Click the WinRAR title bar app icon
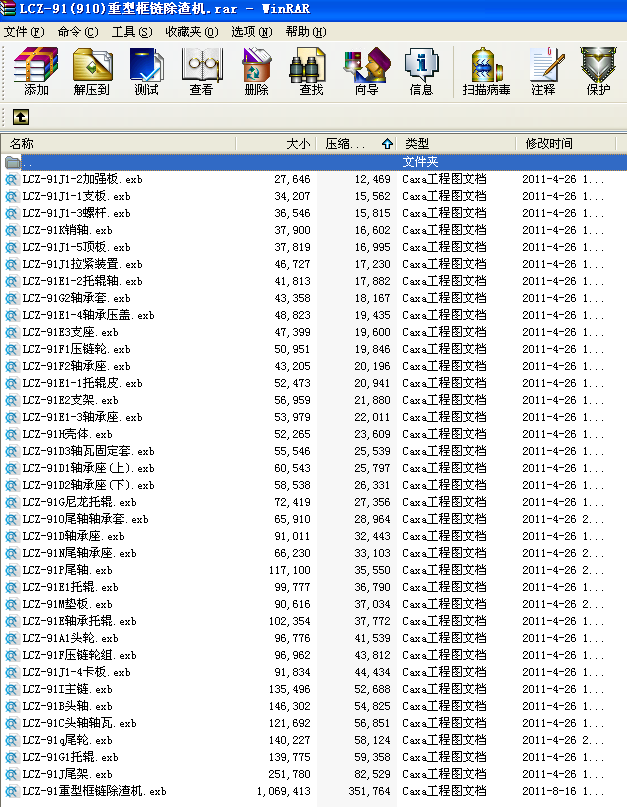Viewport: 627px width, 807px height. tap(8, 9)
